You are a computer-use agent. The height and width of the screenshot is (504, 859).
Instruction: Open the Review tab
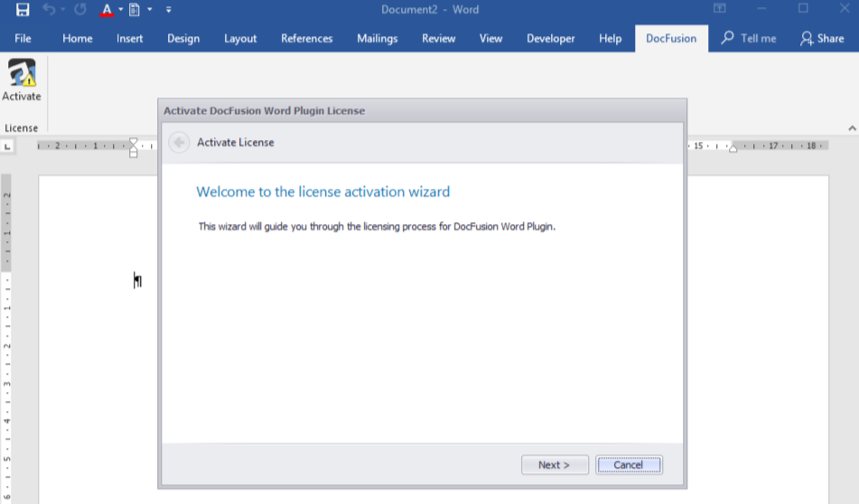[x=438, y=38]
